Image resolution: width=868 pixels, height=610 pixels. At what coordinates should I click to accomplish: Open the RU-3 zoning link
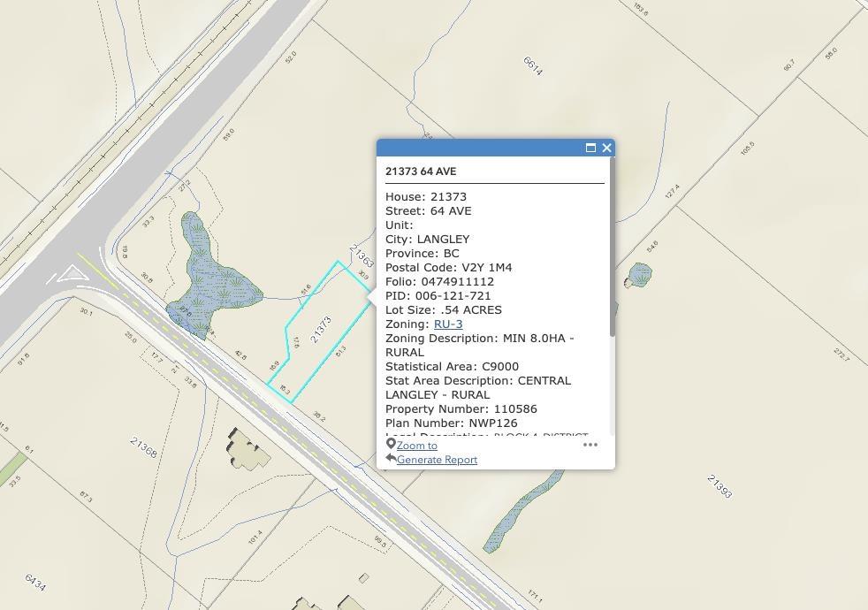[447, 324]
